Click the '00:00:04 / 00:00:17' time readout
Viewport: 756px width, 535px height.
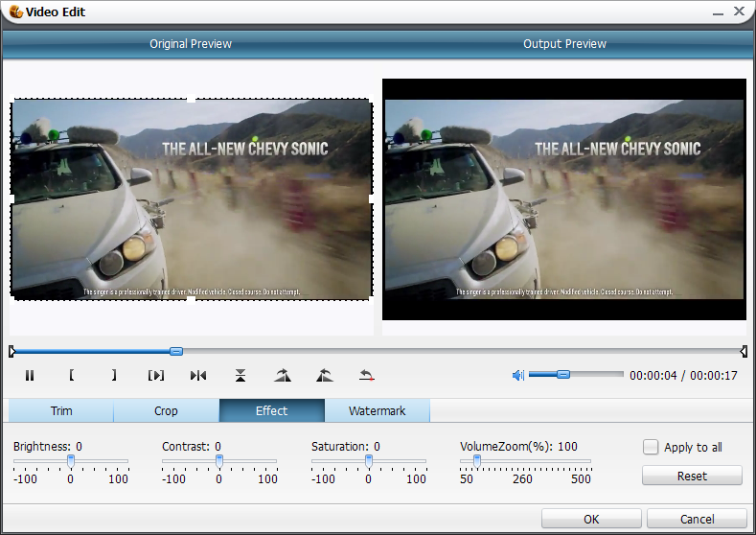coord(683,375)
